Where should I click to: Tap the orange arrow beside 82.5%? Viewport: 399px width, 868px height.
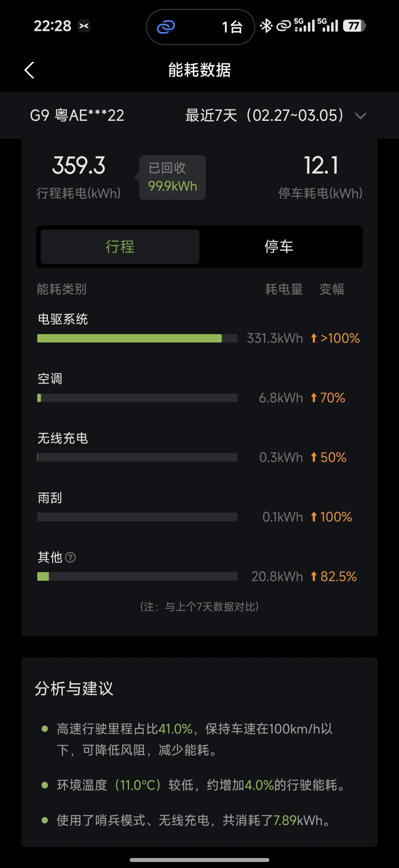[314, 577]
